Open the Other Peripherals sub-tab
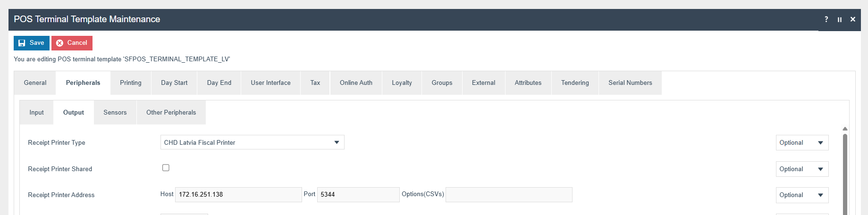 click(171, 113)
